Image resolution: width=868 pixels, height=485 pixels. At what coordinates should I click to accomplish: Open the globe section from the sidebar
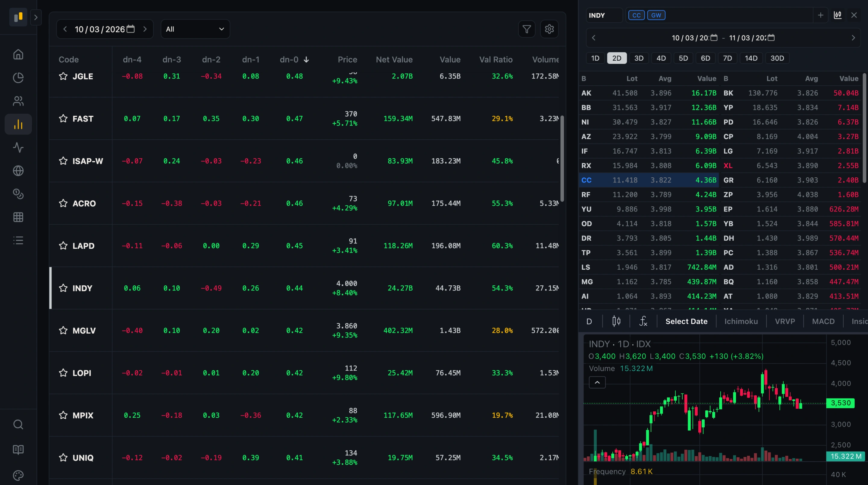(x=18, y=171)
